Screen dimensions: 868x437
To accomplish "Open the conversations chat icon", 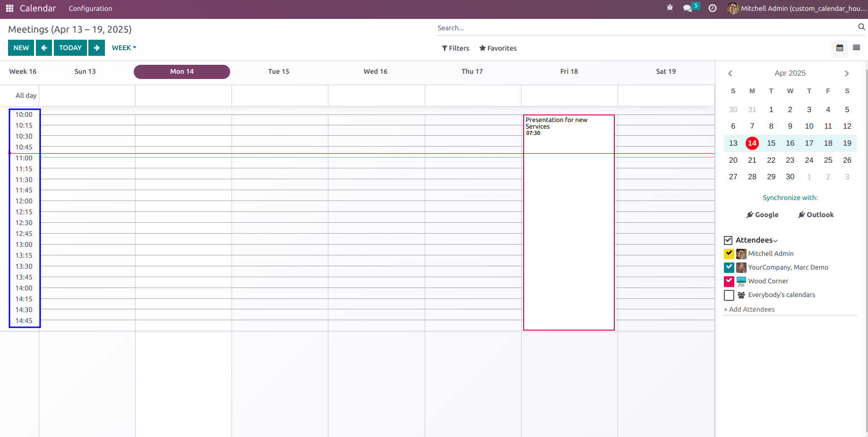I will coord(688,9).
